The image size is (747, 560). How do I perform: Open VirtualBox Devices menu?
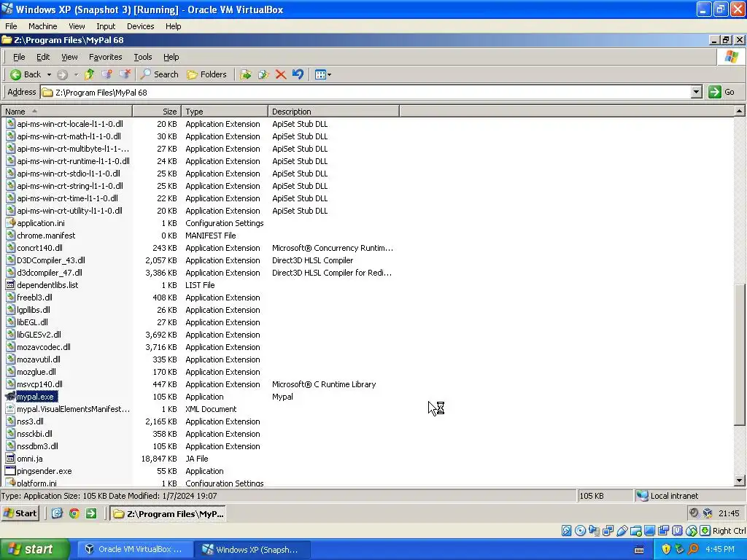click(140, 26)
